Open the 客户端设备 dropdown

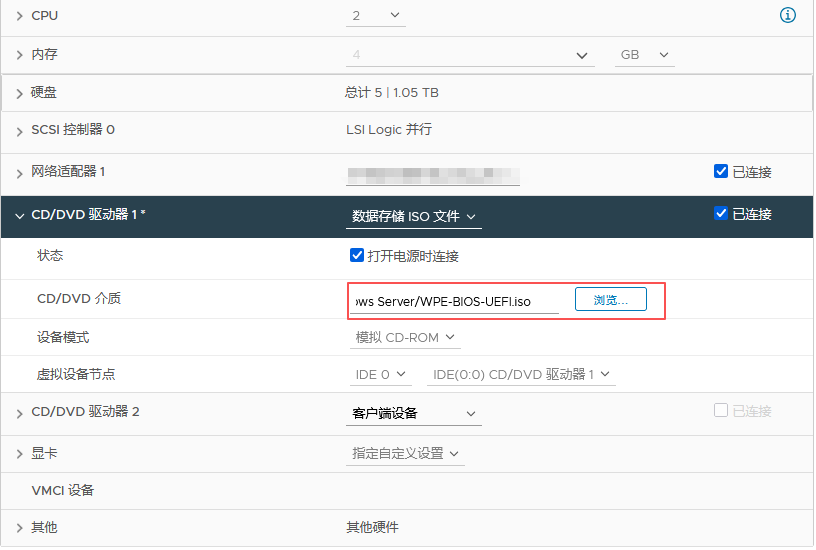[x=413, y=414]
